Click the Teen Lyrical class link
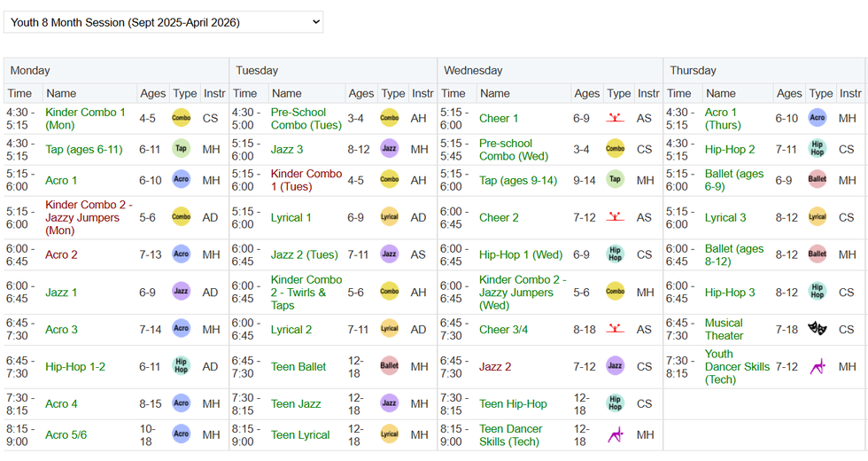This screenshot has height=461, width=868. click(300, 435)
